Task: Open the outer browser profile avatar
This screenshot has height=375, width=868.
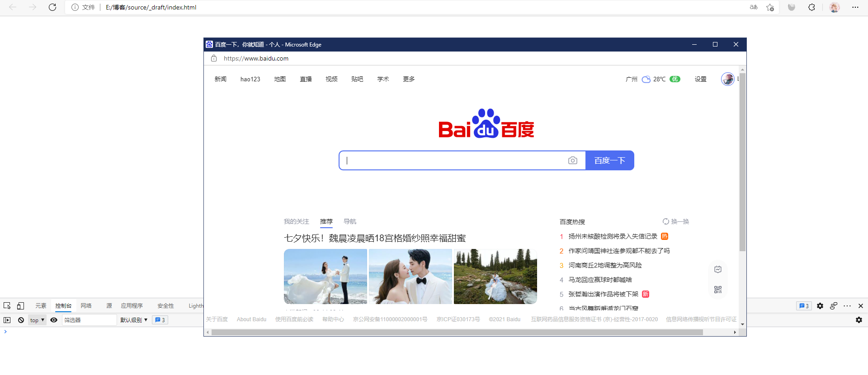Action: (835, 7)
